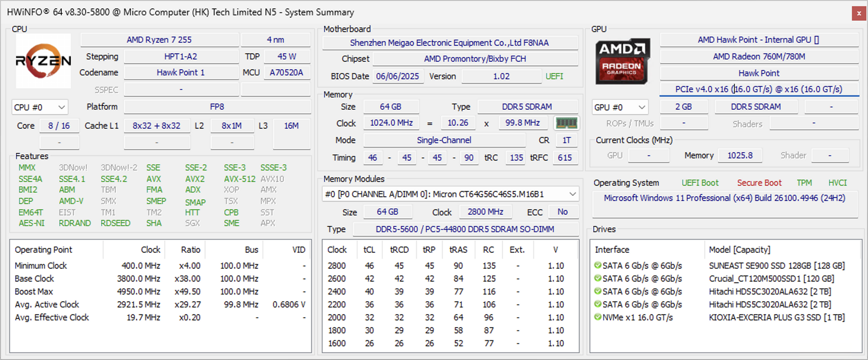The width and height of the screenshot is (868, 360).
Task: Open the GPU #0 selector dropdown
Action: (x=620, y=107)
